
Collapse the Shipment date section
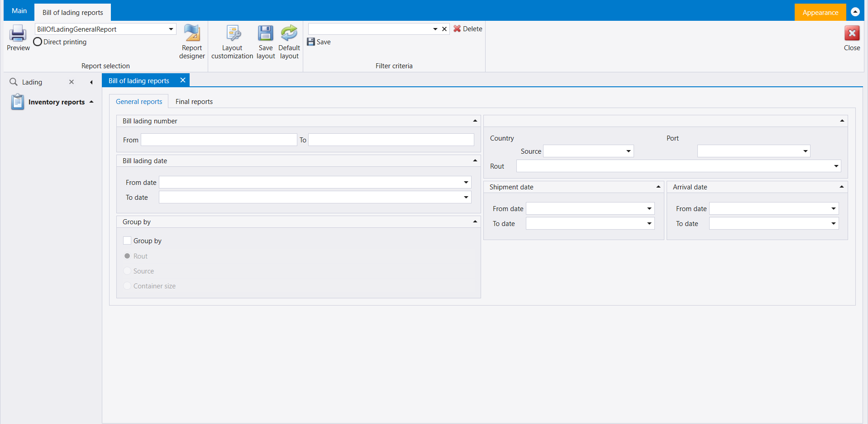point(658,187)
